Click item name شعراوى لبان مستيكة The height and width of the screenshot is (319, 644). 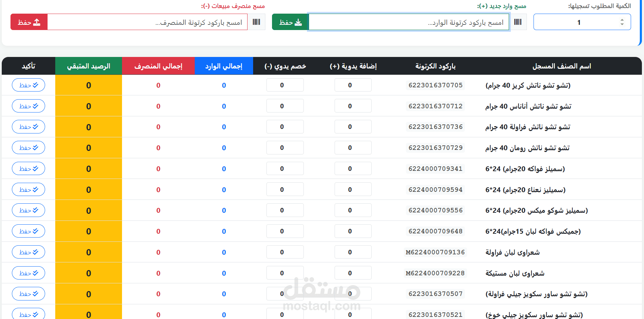coord(515,273)
